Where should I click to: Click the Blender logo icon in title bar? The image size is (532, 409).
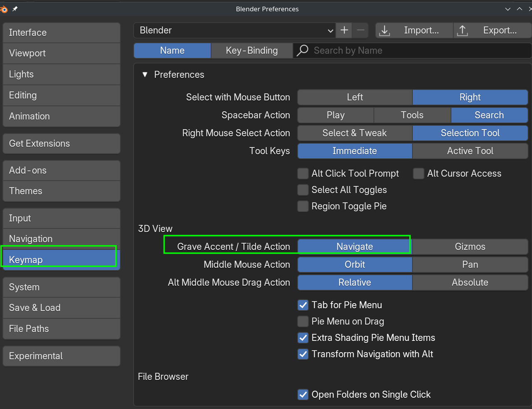pos(4,9)
